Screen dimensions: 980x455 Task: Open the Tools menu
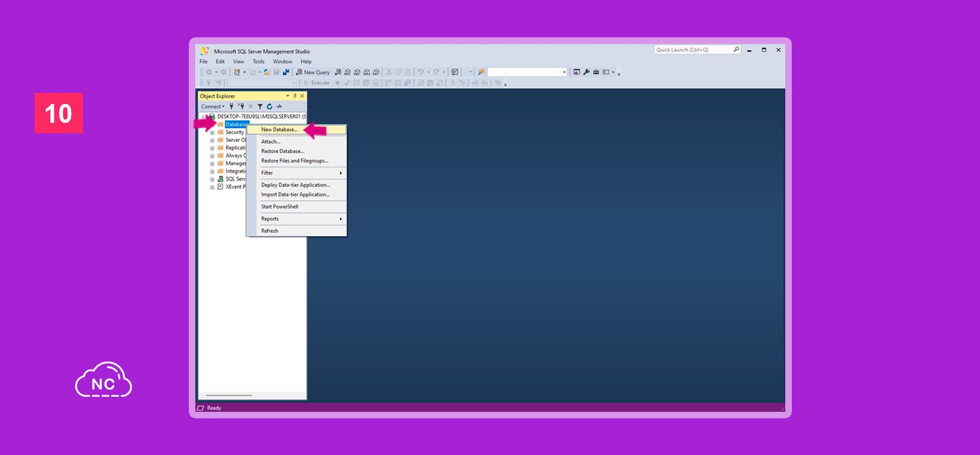click(x=259, y=61)
